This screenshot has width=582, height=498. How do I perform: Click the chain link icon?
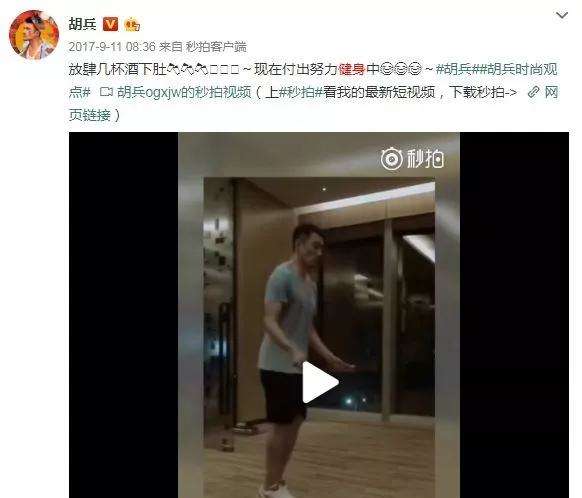coord(533,92)
